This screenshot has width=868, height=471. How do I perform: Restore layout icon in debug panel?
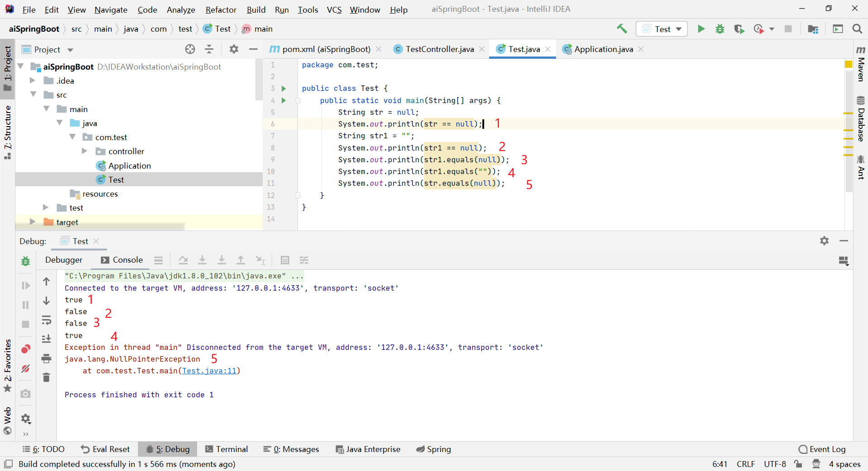[844, 261]
